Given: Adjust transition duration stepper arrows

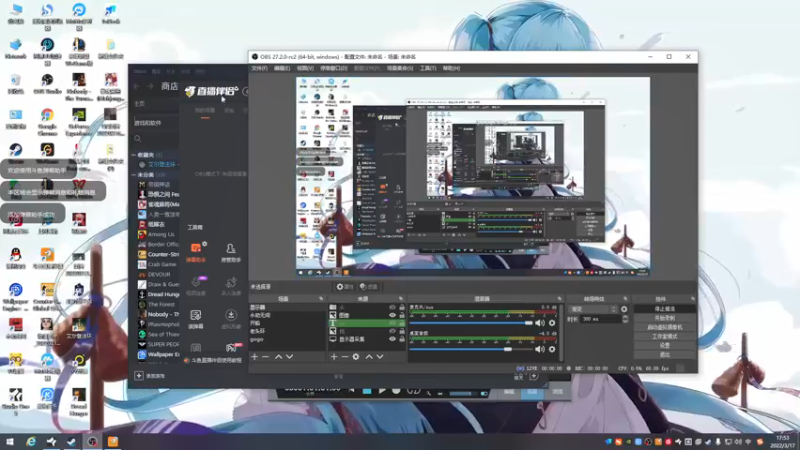Looking at the screenshot, I should click(x=625, y=319).
